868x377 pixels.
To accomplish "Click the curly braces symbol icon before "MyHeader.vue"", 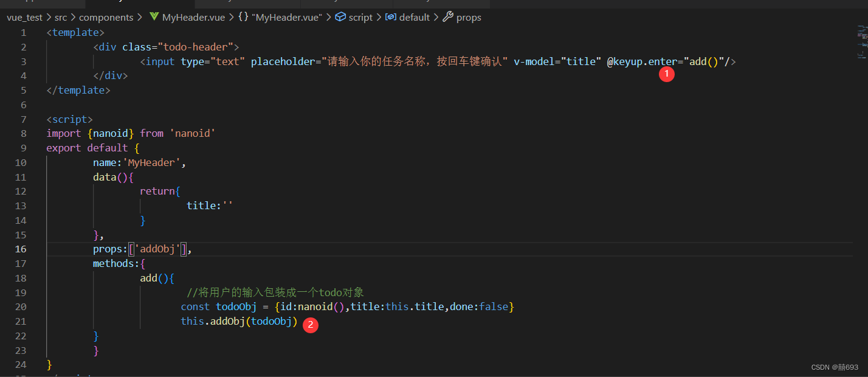I will pyautogui.click(x=243, y=17).
